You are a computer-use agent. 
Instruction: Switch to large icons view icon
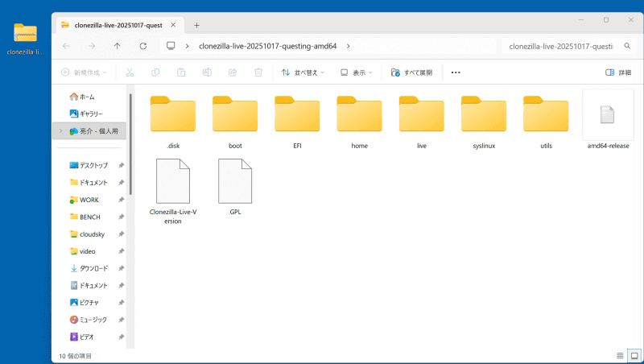pos(634,356)
